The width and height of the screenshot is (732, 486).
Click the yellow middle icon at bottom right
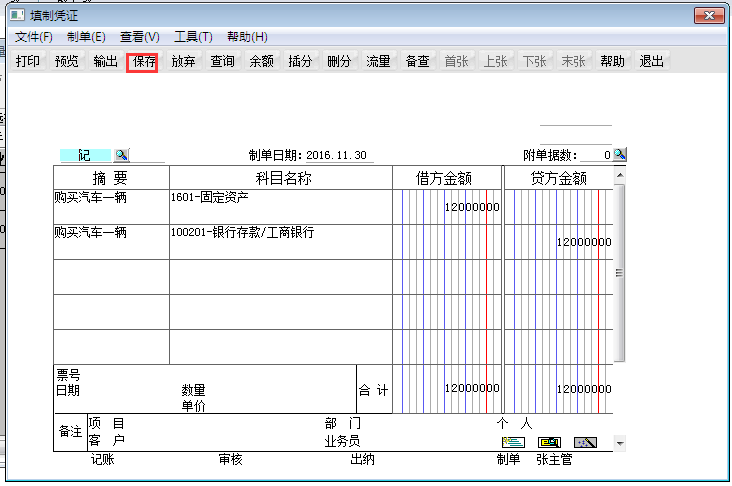click(549, 442)
